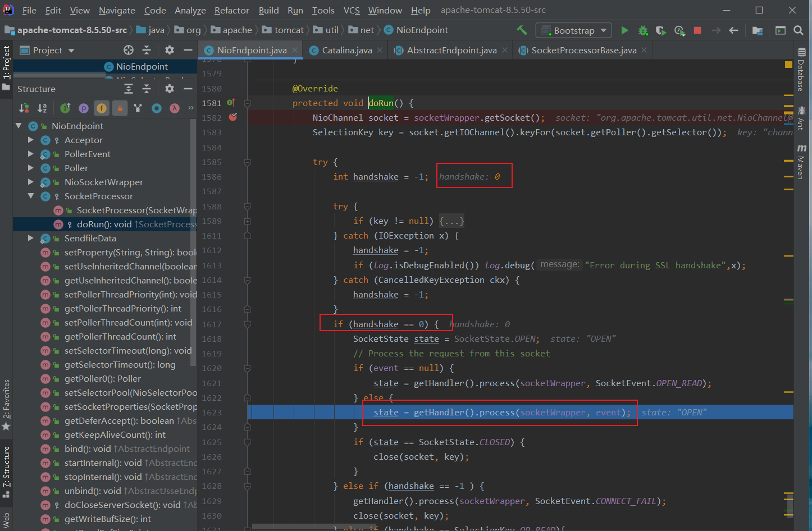Open Run Anything window icon
Viewport: 812px width, 531px height.
click(x=781, y=30)
